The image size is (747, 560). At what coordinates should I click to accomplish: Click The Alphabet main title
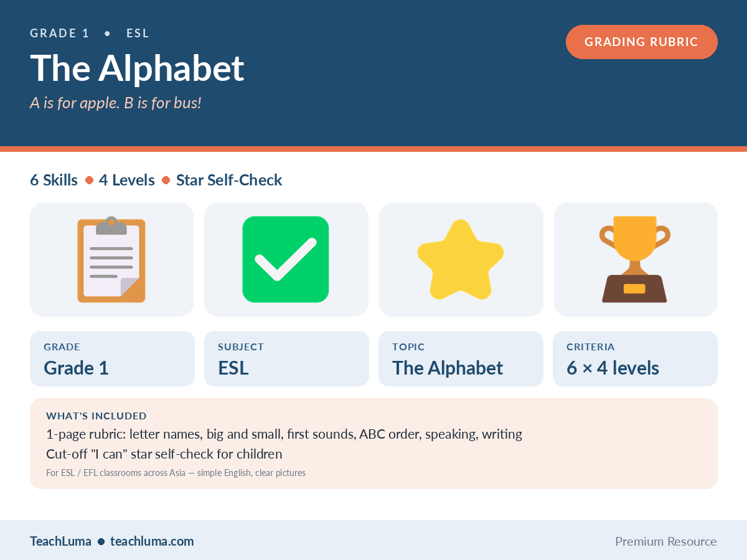(137, 67)
